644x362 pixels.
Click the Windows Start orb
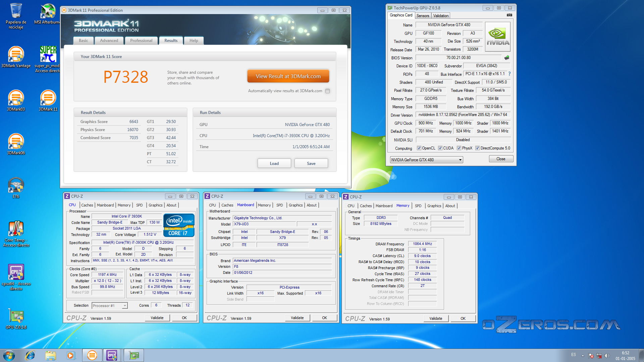pyautogui.click(x=9, y=355)
